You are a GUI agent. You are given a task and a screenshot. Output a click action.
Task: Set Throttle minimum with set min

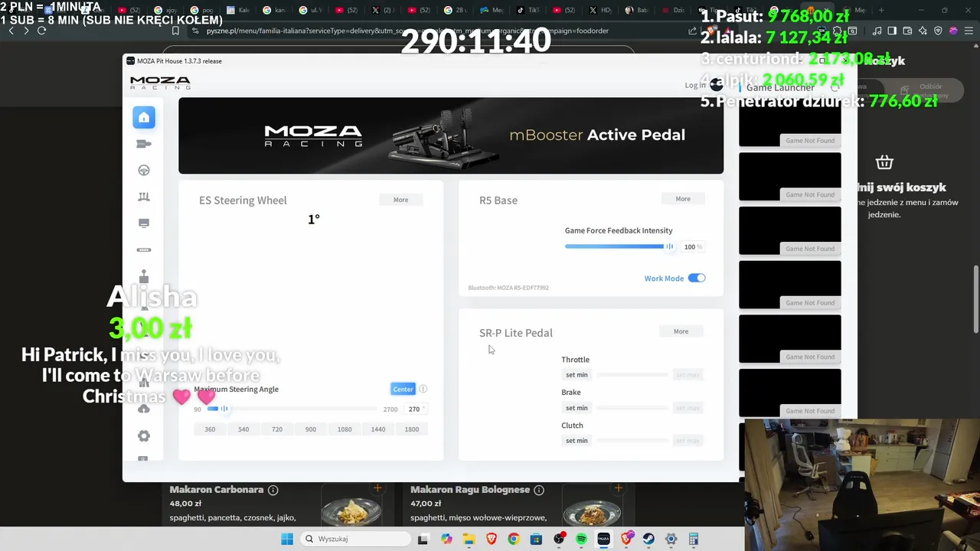click(x=577, y=375)
